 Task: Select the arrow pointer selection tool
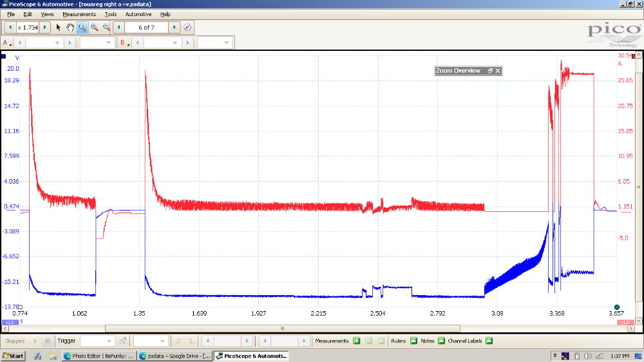pyautogui.click(x=58, y=28)
